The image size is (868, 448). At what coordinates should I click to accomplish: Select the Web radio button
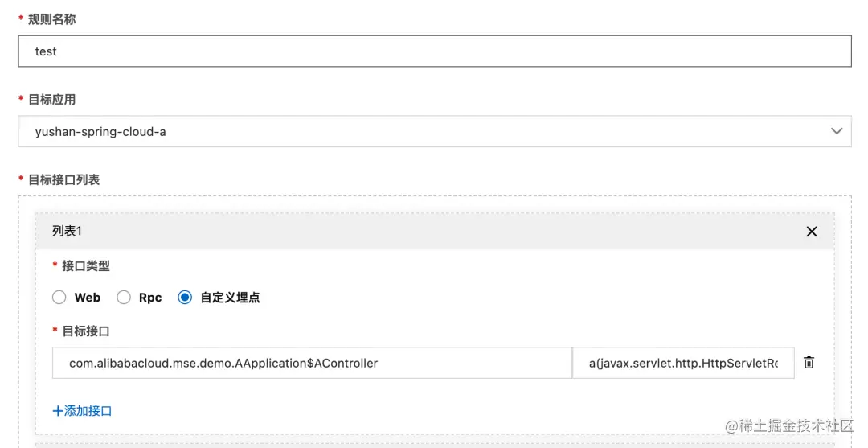59,298
